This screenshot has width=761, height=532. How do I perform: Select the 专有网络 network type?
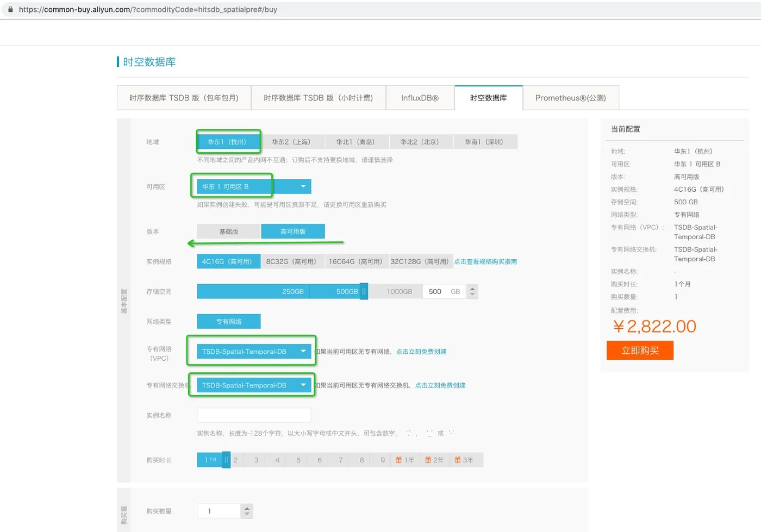click(x=229, y=322)
